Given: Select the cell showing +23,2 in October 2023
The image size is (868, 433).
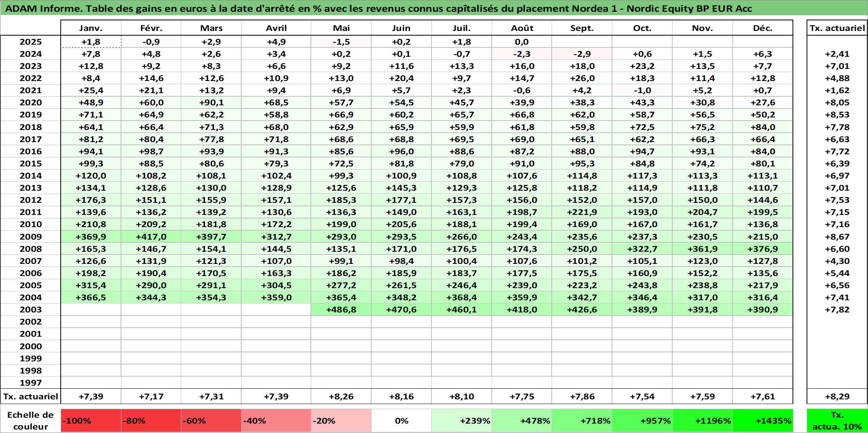Looking at the screenshot, I should (642, 66).
